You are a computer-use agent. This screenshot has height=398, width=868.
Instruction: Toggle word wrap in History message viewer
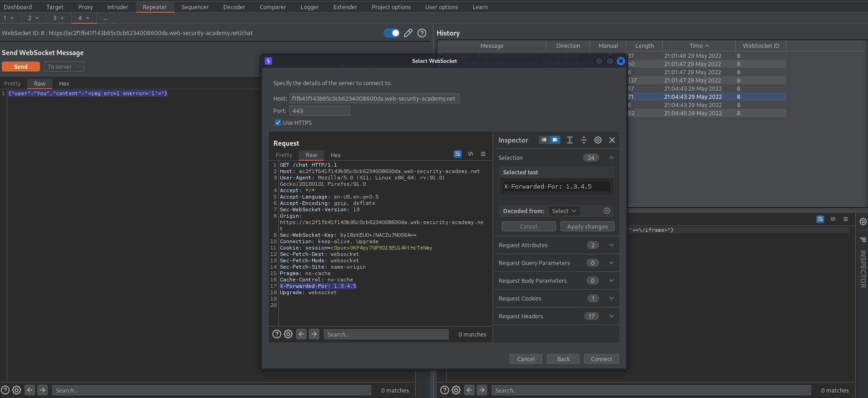coord(820,219)
